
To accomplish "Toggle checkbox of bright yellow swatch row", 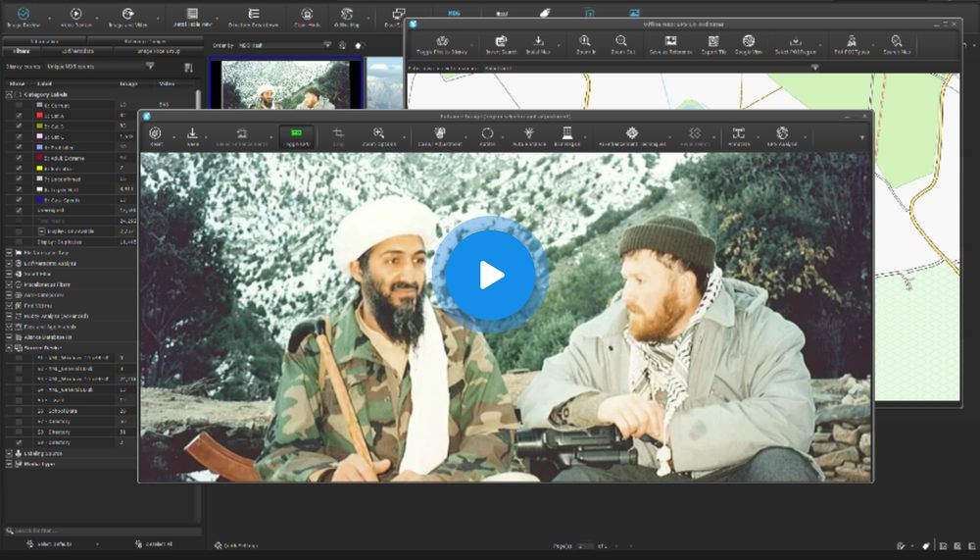I will [x=19, y=169].
